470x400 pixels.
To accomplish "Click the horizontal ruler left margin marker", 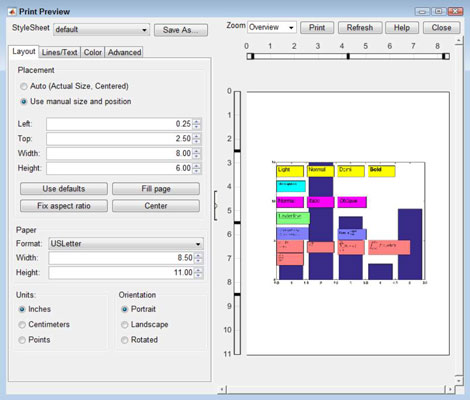I will point(252,56).
